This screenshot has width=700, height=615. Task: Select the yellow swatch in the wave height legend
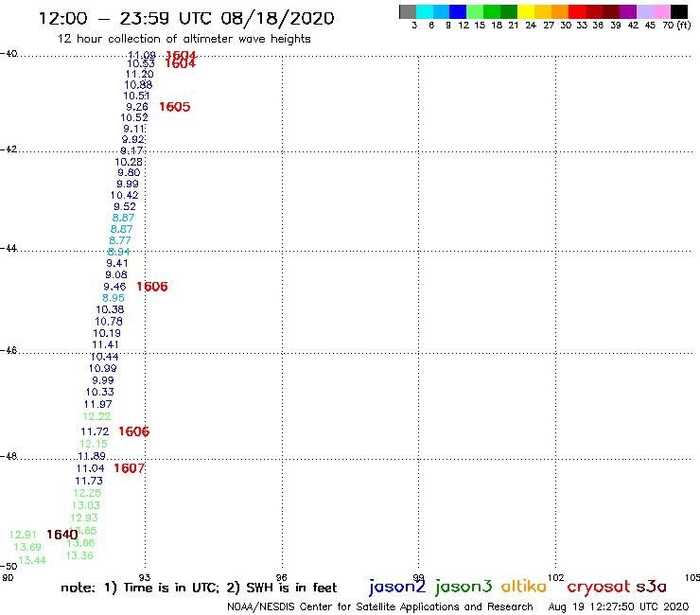coord(526,11)
